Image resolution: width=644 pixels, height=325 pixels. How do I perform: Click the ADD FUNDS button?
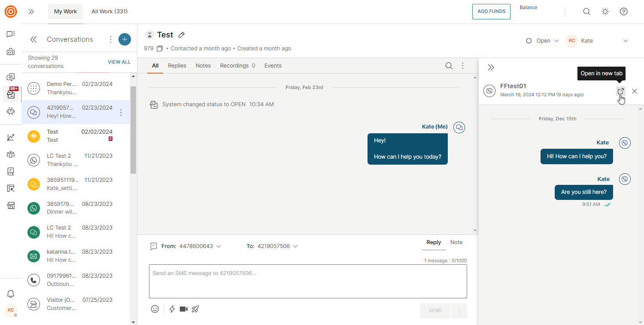(491, 12)
